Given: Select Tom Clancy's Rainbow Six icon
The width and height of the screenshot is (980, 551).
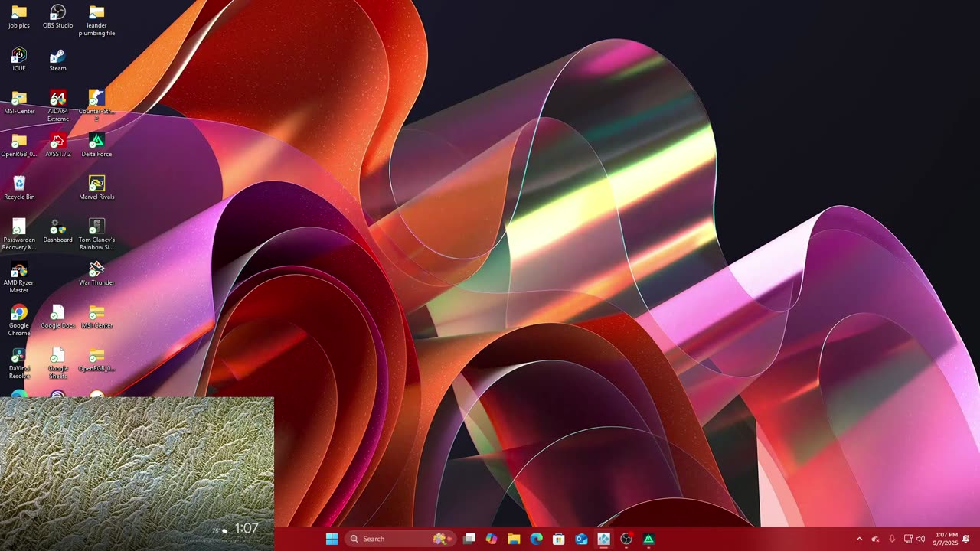Looking at the screenshot, I should [x=96, y=235].
